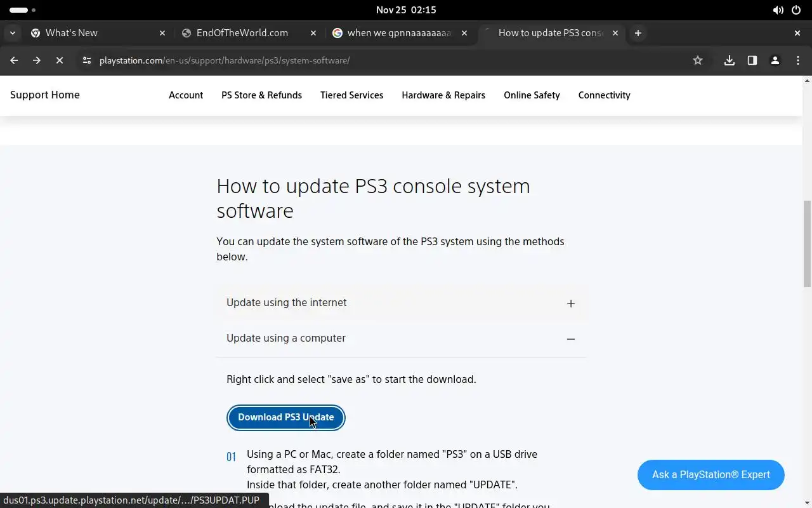
Task: Open Ask a PlayStation Expert chat
Action: tap(711, 475)
